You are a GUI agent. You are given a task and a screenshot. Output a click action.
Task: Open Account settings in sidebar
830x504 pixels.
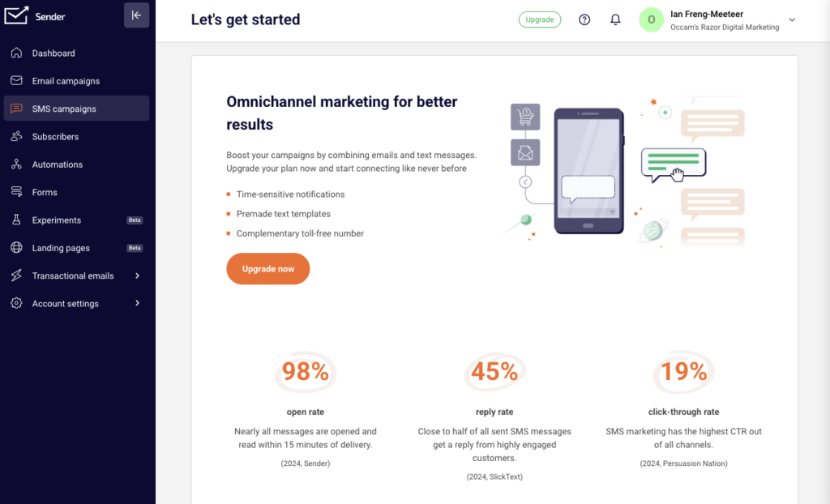click(65, 304)
